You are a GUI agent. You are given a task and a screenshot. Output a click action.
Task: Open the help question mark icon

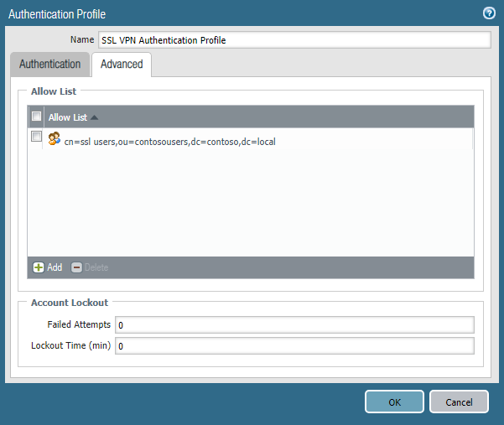[x=489, y=13]
